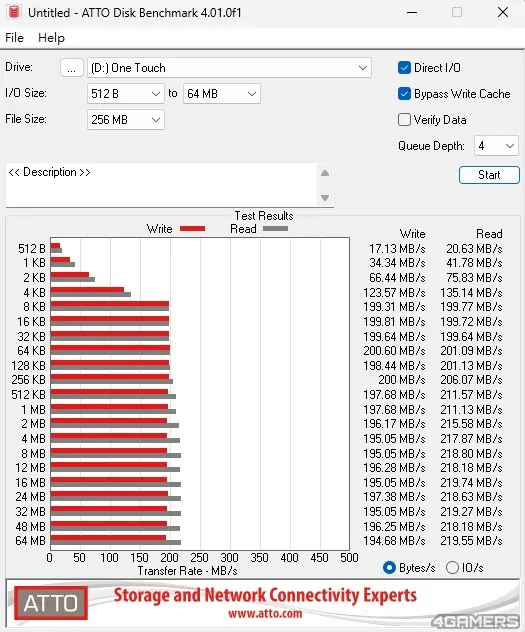Minimize the ATTO Disk Benchmark window
Image resolution: width=525 pixels, height=632 pixels.
412,12
